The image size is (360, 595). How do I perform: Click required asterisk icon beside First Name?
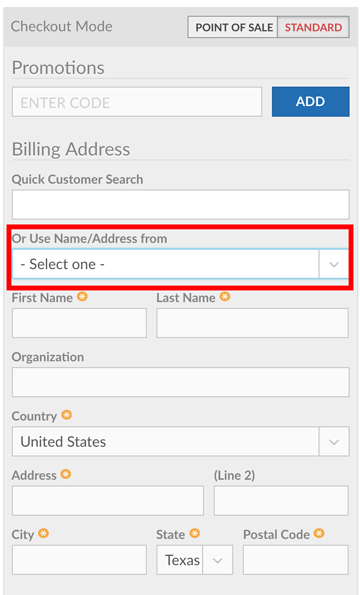point(82,297)
